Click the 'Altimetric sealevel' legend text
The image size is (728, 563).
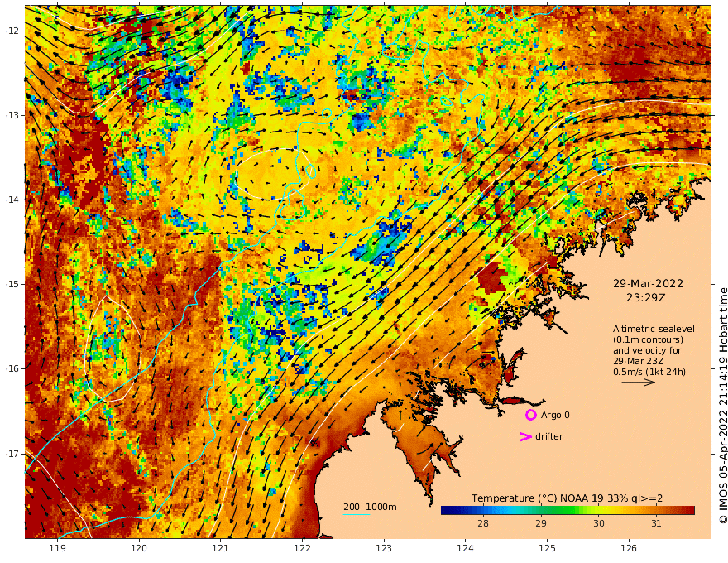click(654, 329)
